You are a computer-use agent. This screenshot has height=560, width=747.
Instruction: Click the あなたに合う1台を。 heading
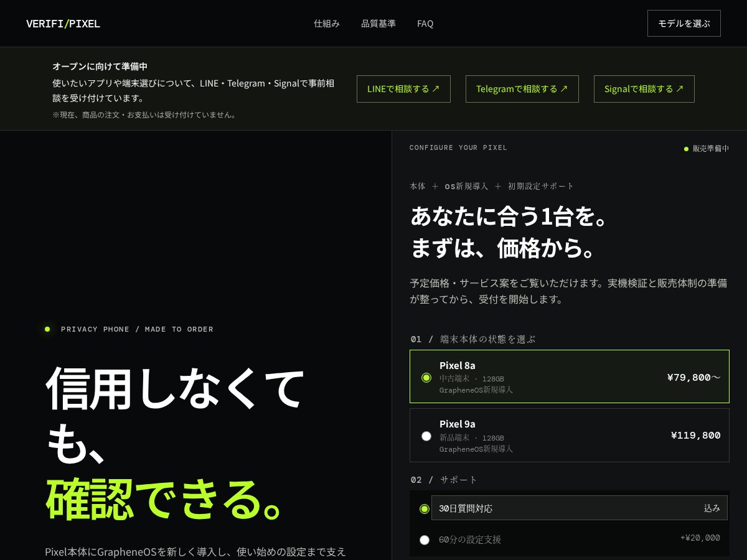point(509,216)
